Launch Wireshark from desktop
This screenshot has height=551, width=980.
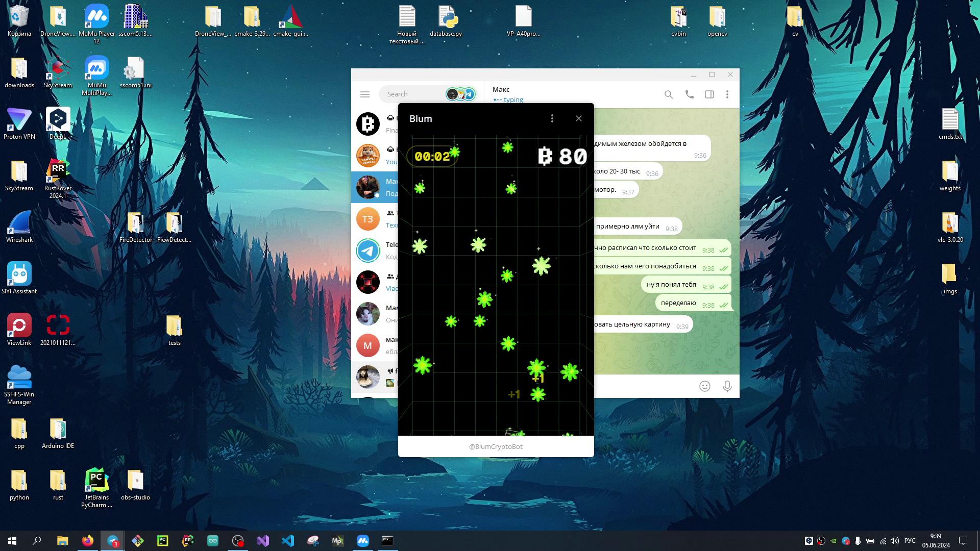[x=19, y=227]
